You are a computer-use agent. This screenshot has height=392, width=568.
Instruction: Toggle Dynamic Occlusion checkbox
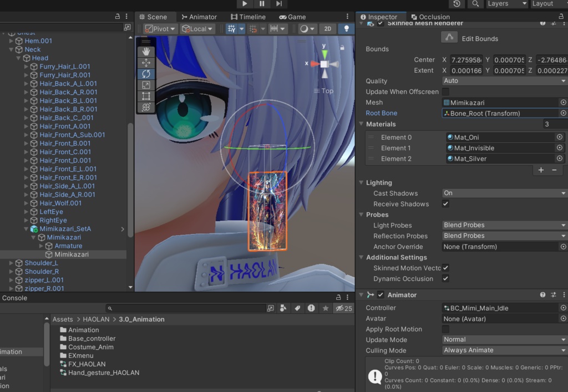coord(445,279)
